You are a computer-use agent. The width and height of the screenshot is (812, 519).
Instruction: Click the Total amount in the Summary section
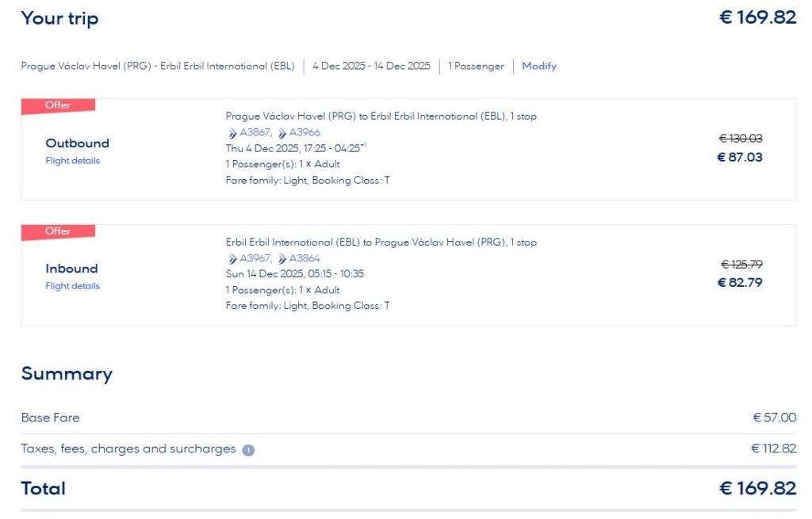(757, 488)
